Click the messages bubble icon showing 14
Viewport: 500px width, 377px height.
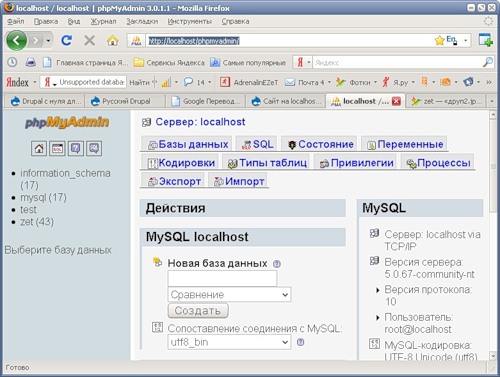point(189,82)
